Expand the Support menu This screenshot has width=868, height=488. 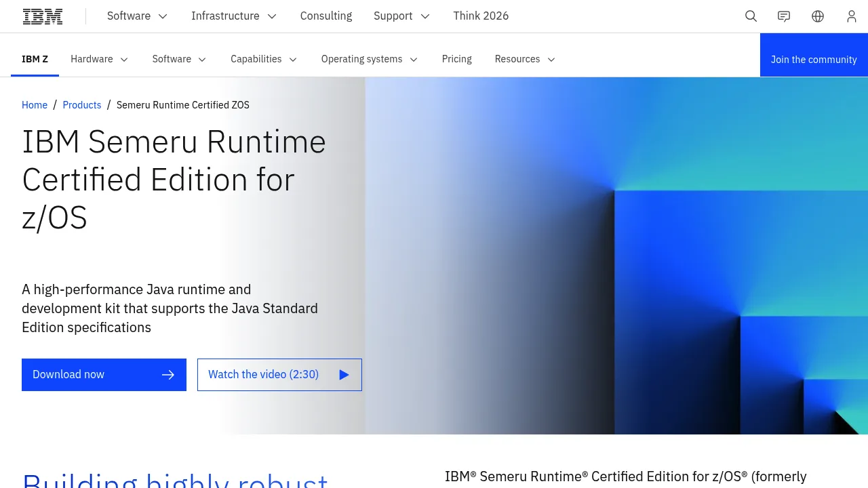401,16
